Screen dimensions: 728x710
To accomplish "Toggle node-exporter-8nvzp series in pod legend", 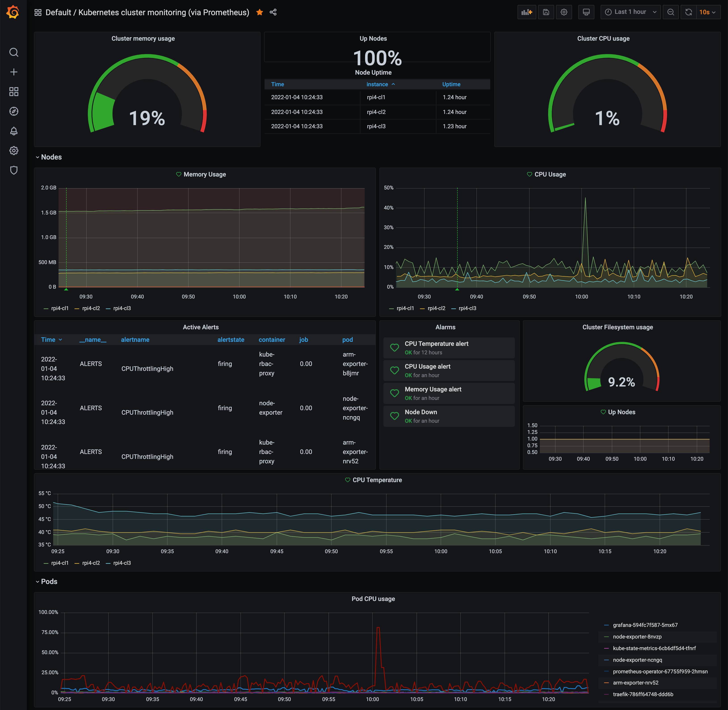I will pyautogui.click(x=637, y=636).
